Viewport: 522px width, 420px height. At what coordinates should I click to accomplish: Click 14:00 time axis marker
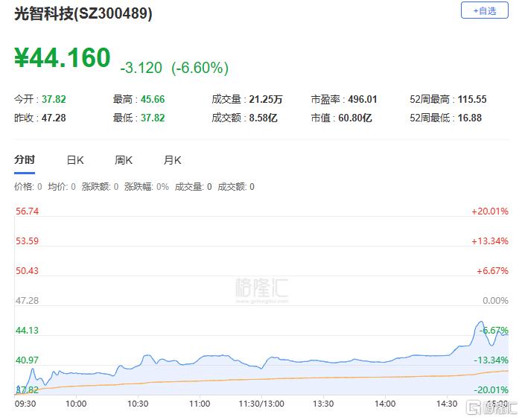(385, 404)
